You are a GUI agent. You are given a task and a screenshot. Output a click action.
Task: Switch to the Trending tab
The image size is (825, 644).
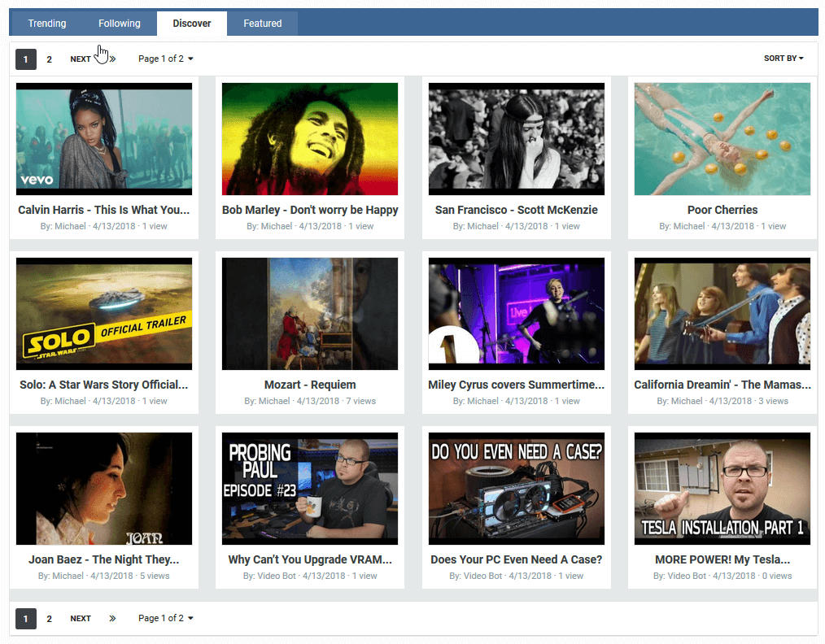tap(47, 24)
